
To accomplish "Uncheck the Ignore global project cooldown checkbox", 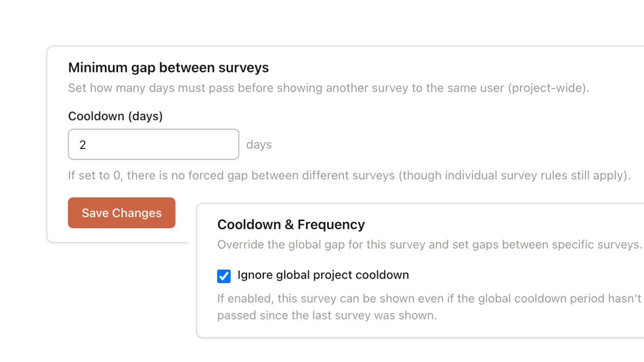I will (x=224, y=276).
